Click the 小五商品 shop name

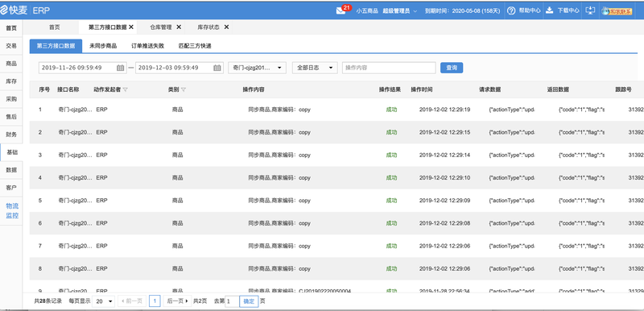pyautogui.click(x=367, y=11)
